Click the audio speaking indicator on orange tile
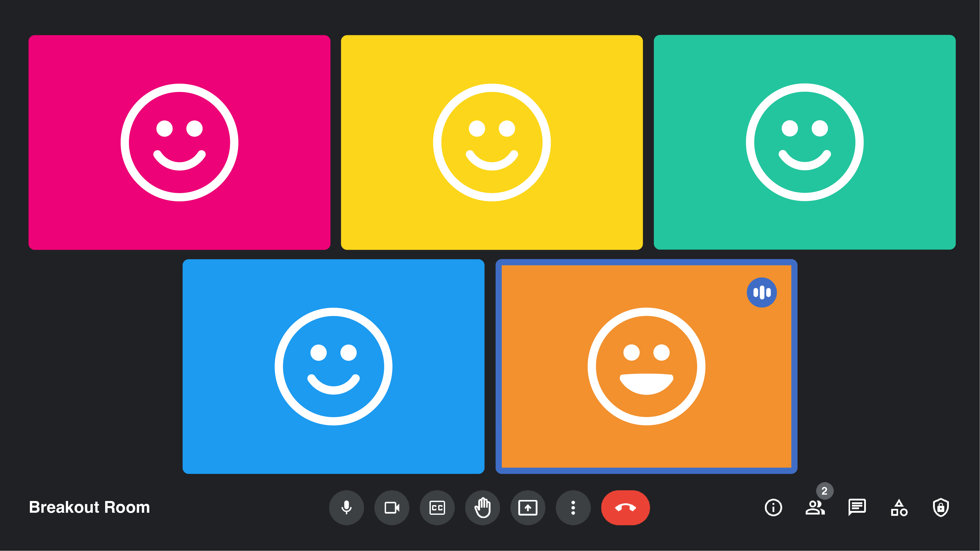The image size is (980, 551). click(762, 292)
